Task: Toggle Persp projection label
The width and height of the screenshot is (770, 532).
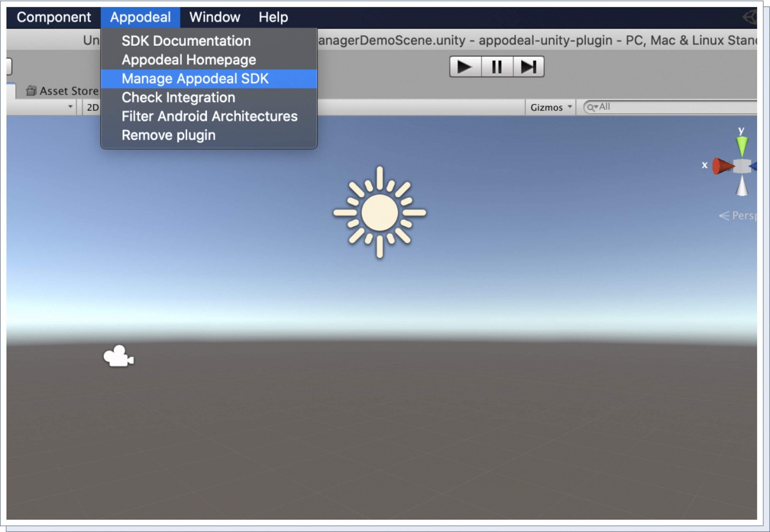Action: (738, 216)
